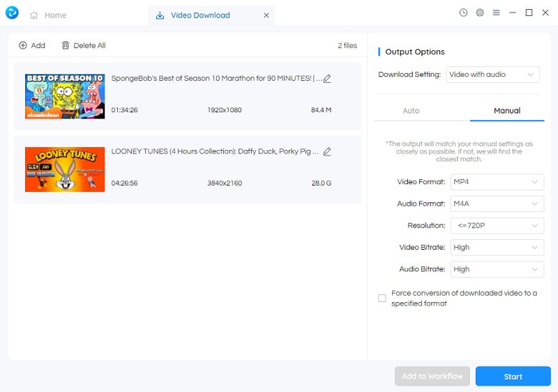The height and width of the screenshot is (392, 558).
Task: Click the Output Options heading
Action: coord(415,52)
